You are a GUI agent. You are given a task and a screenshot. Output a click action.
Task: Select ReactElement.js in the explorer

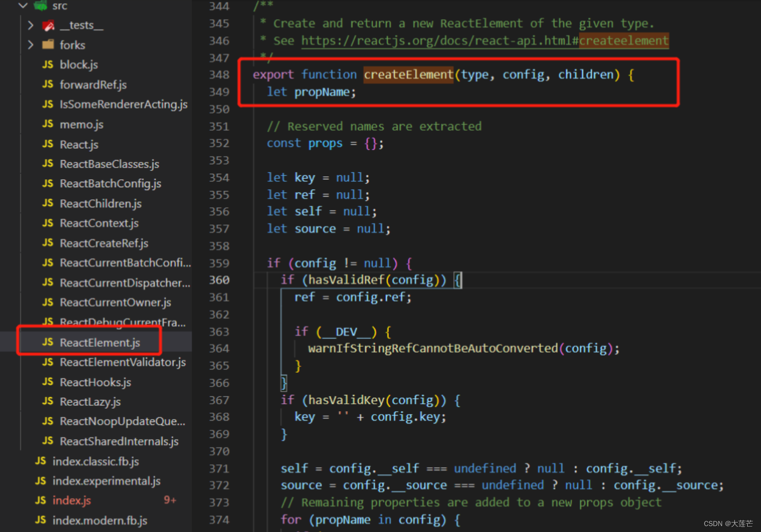[100, 342]
